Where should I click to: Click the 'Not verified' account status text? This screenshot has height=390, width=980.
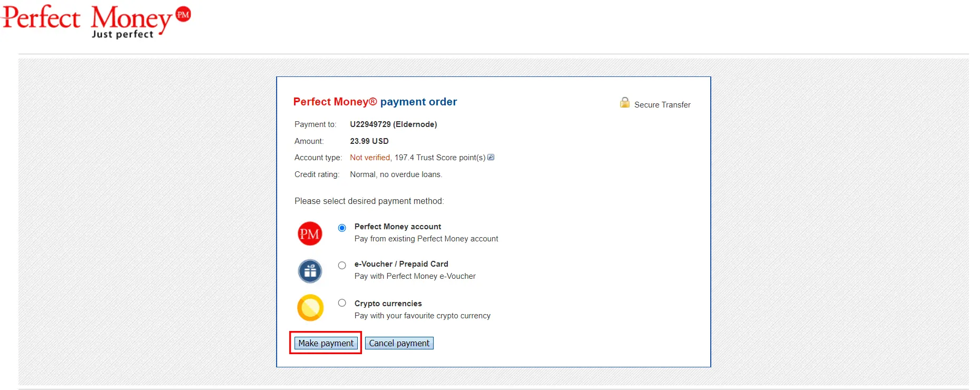point(370,158)
